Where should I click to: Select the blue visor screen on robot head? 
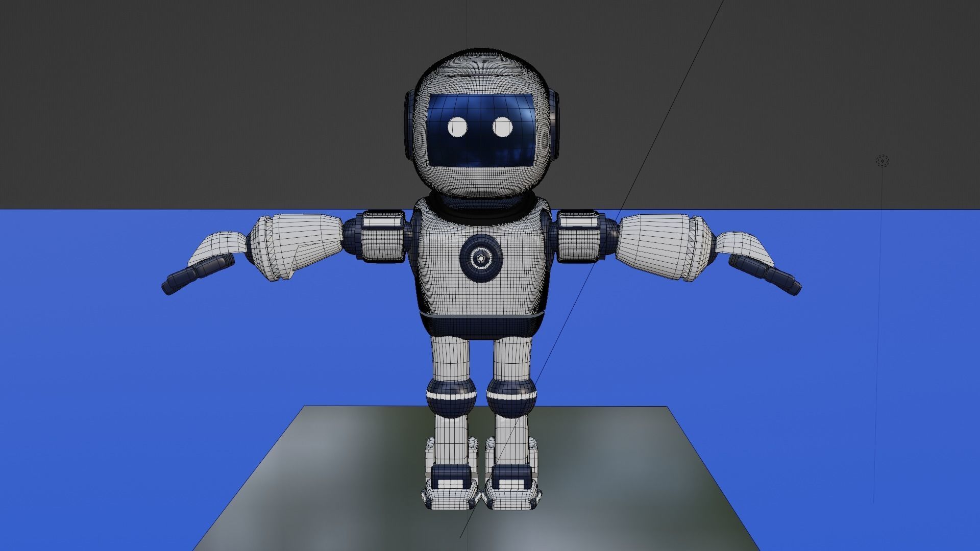pyautogui.click(x=481, y=130)
